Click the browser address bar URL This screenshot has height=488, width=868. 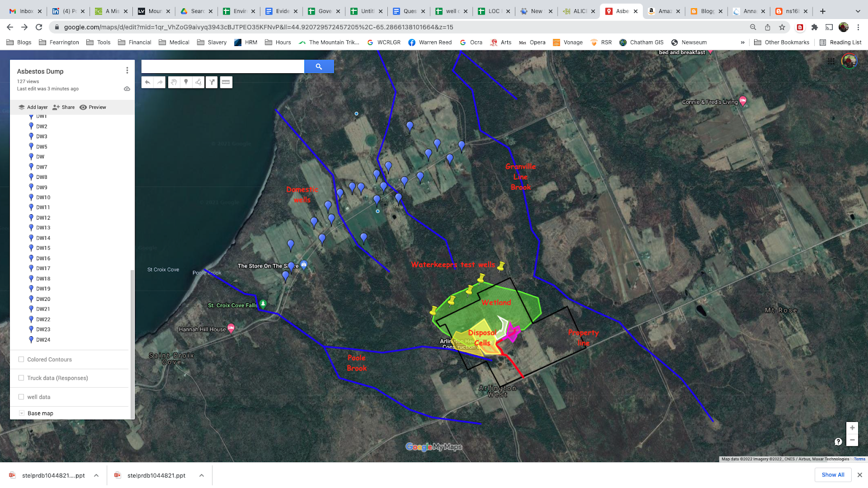tap(258, 27)
